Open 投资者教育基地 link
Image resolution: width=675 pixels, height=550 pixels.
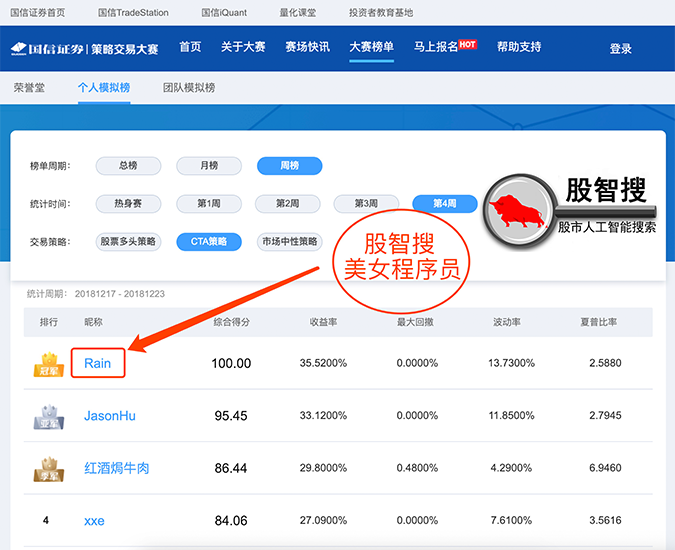(381, 12)
